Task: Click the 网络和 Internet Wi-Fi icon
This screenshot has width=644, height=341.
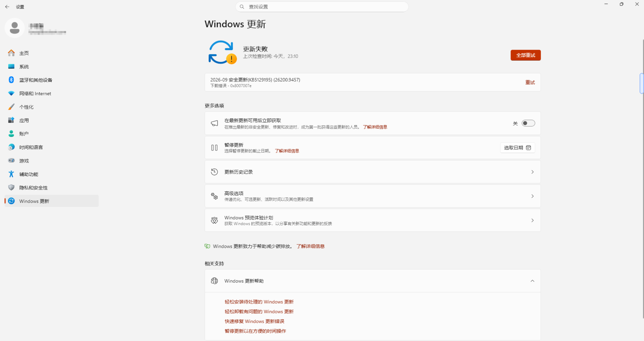Action: (11, 93)
